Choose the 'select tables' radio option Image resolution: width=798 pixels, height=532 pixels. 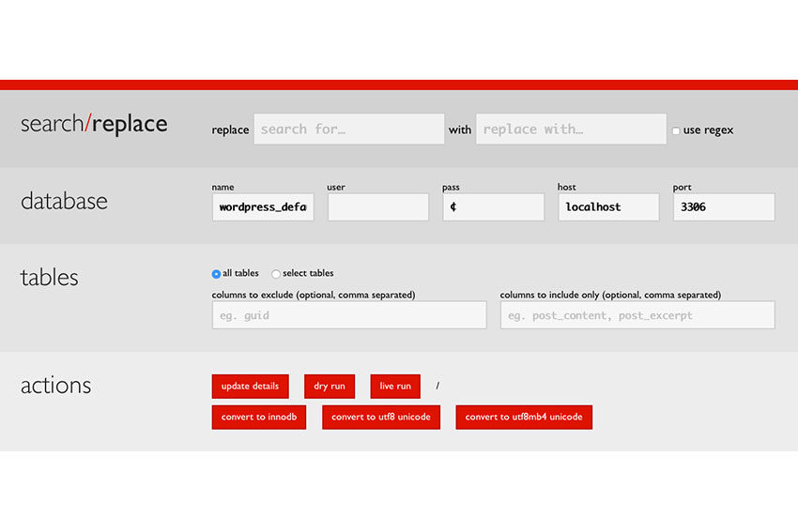pos(276,274)
